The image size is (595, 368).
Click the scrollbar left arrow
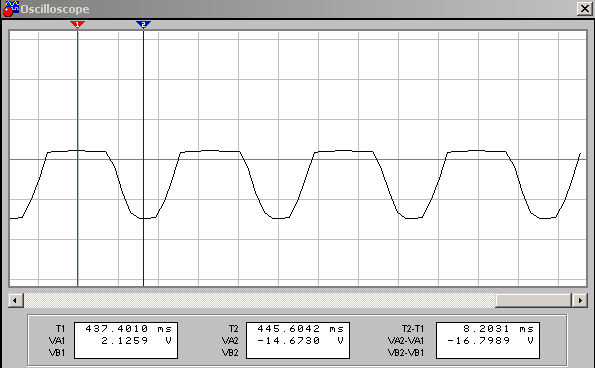point(15,300)
